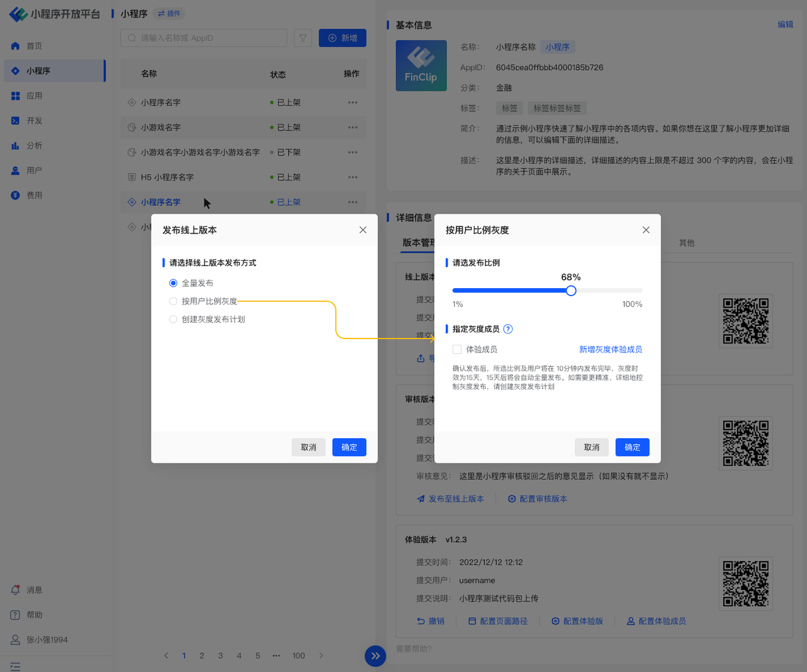Image resolution: width=807 pixels, height=672 pixels.
Task: Click the blue double-arrow expand button
Action: point(375,656)
